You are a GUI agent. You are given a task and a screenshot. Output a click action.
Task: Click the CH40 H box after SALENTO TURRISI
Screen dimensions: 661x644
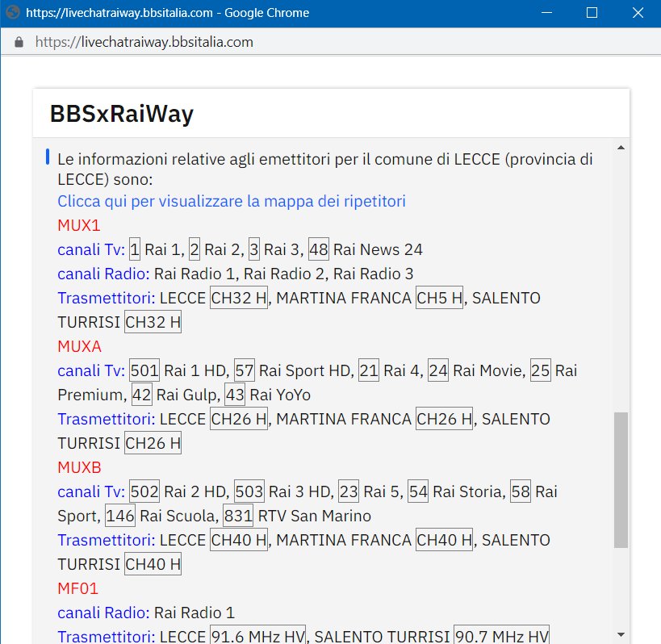pyautogui.click(x=153, y=564)
